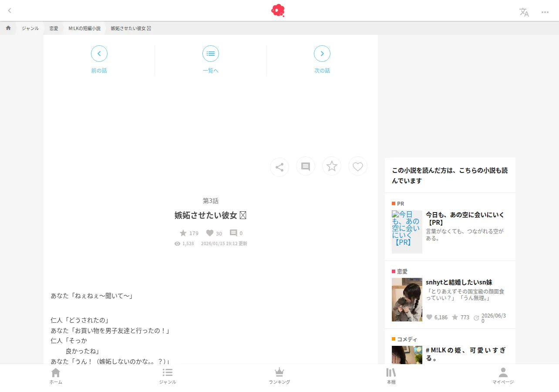This screenshot has width=559, height=392.
Task: Click the 30 heart count
Action: [x=214, y=233]
